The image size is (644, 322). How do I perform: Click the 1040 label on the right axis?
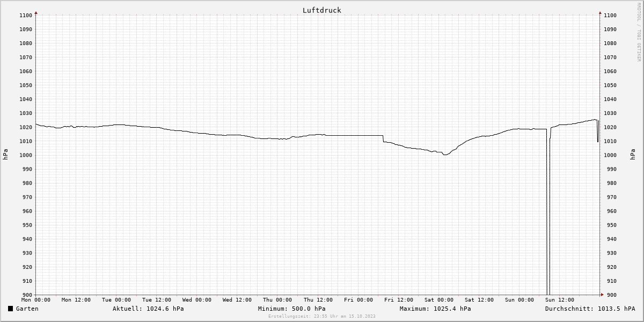pos(610,99)
